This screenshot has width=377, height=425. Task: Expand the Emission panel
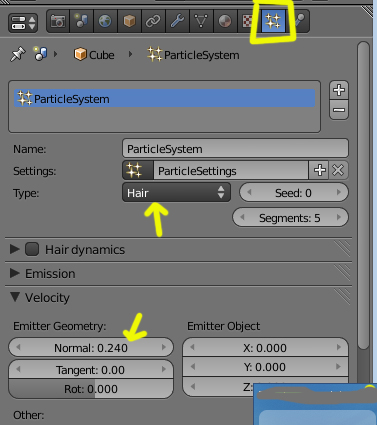coord(14,273)
